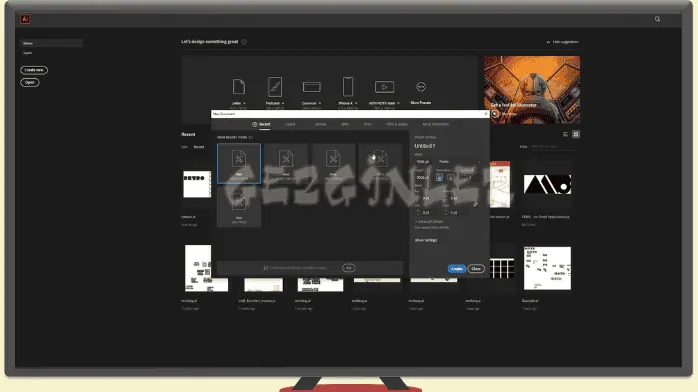Set orientation to landscape
The height and width of the screenshot is (392, 698).
pyautogui.click(x=450, y=178)
